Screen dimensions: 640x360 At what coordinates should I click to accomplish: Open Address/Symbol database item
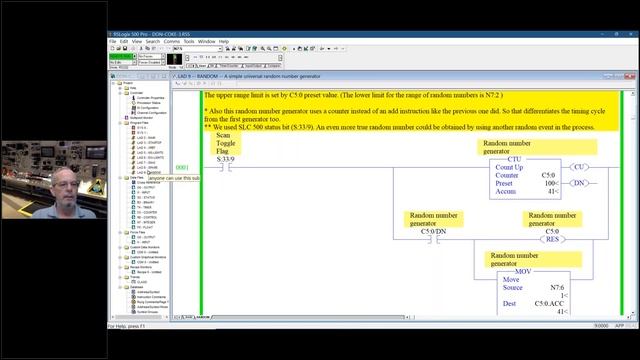(148, 292)
